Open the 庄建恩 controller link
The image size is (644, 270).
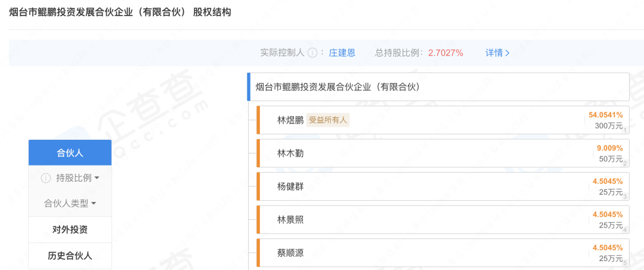click(x=342, y=53)
